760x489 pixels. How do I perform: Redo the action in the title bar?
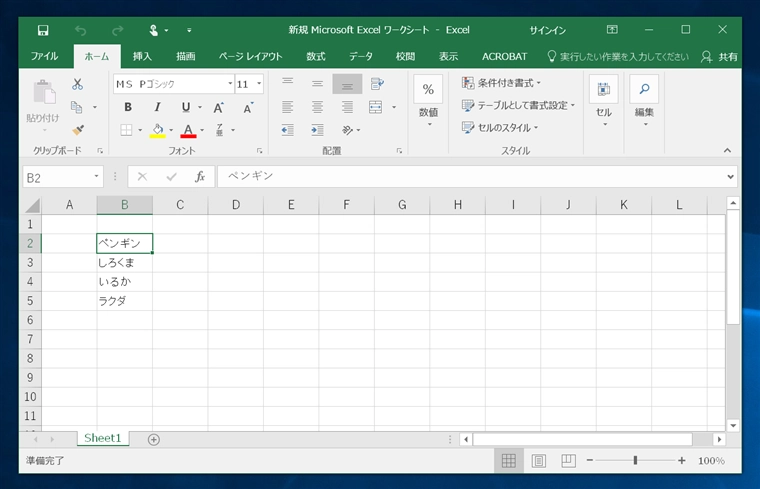click(x=117, y=31)
